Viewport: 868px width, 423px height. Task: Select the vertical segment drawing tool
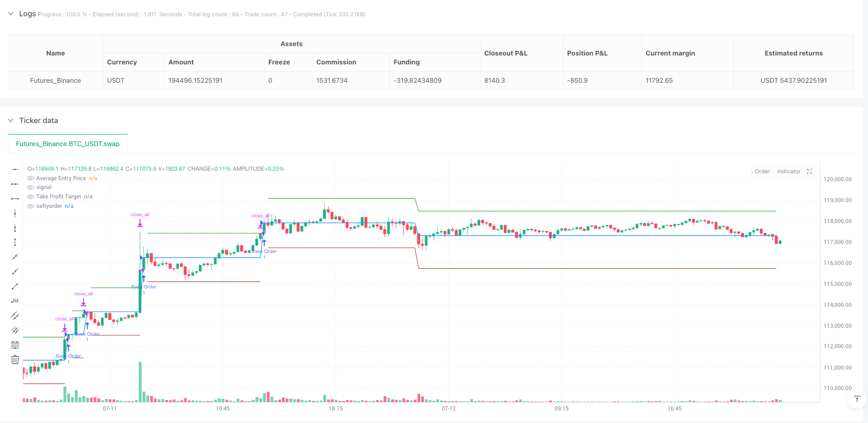(x=15, y=242)
